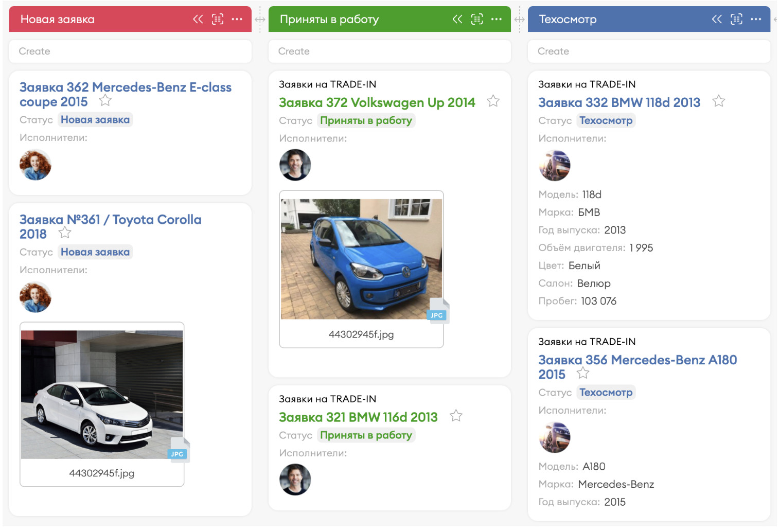Open the white Toyota Corolla photo attachment
Viewport: 779px width, 532px height.
pos(102,394)
